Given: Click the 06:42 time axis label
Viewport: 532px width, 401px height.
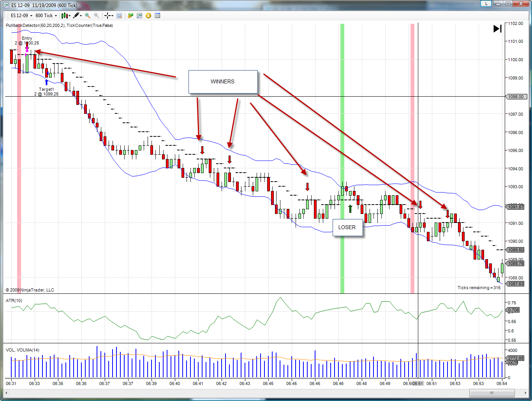Looking at the screenshot, I should [222, 384].
